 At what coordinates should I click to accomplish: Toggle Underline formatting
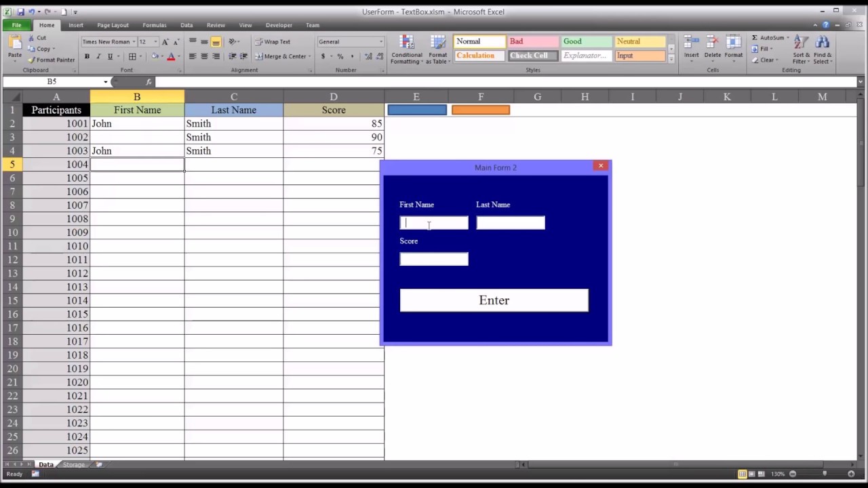tap(110, 57)
